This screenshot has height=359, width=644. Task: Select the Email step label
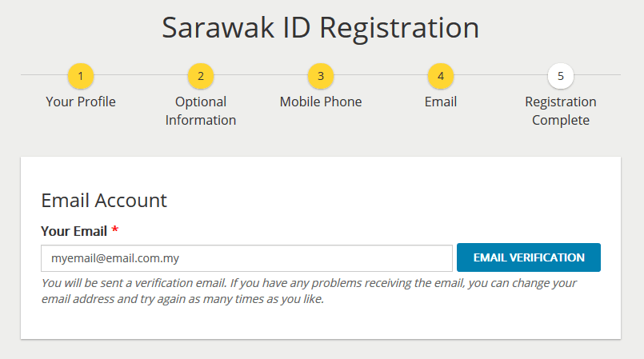tap(441, 102)
